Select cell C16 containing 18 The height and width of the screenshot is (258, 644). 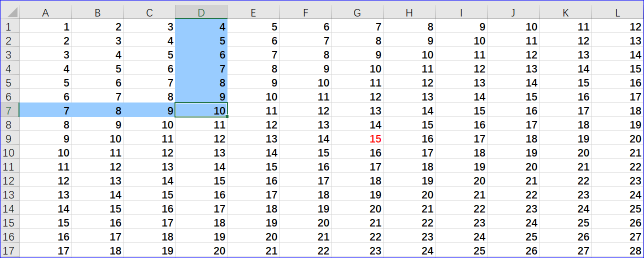pos(149,236)
